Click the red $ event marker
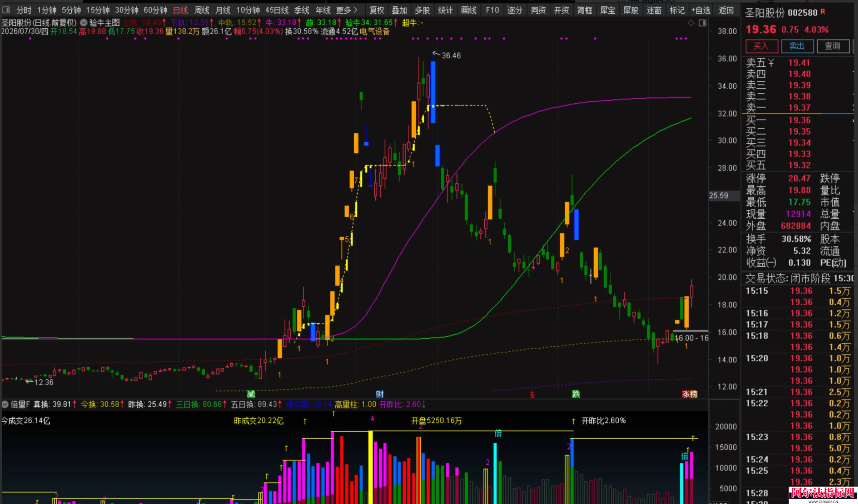This screenshot has width=858, height=504. (x=532, y=395)
